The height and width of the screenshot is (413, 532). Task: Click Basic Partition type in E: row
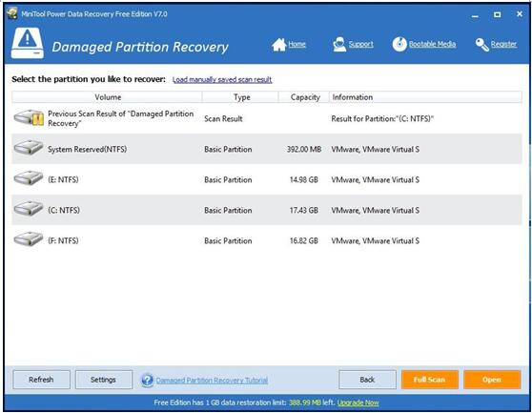[228, 179]
